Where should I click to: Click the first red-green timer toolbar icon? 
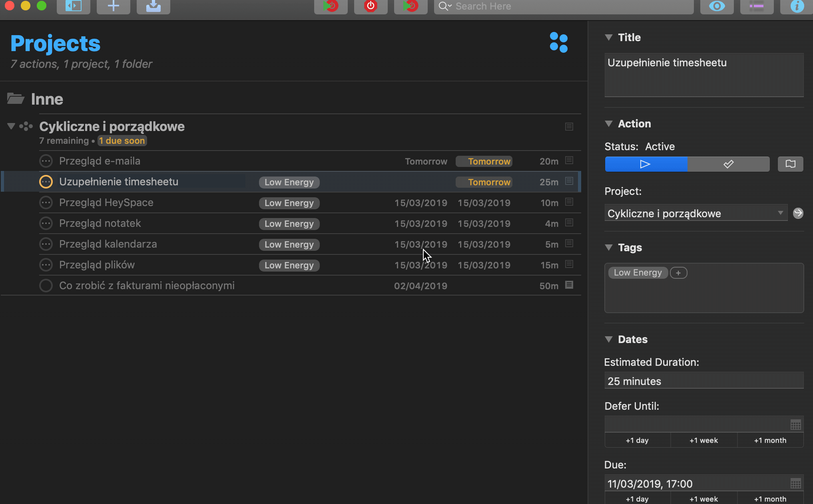(331, 6)
